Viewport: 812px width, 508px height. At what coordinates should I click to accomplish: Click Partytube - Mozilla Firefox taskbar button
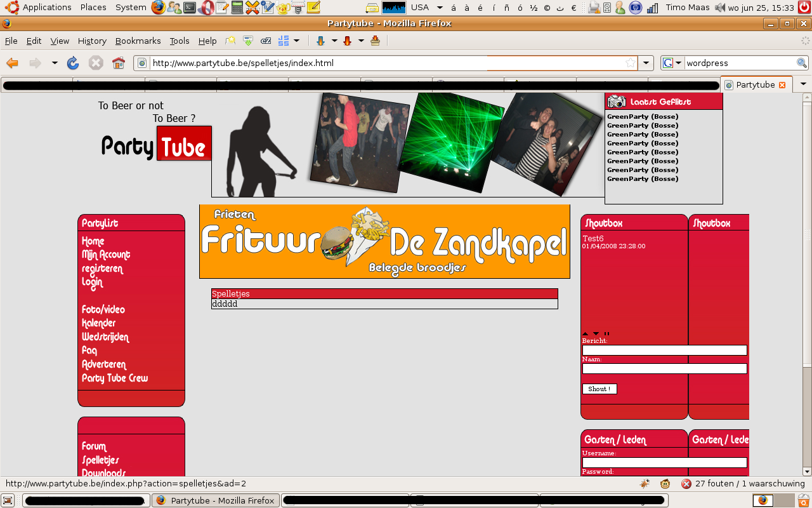coord(216,500)
